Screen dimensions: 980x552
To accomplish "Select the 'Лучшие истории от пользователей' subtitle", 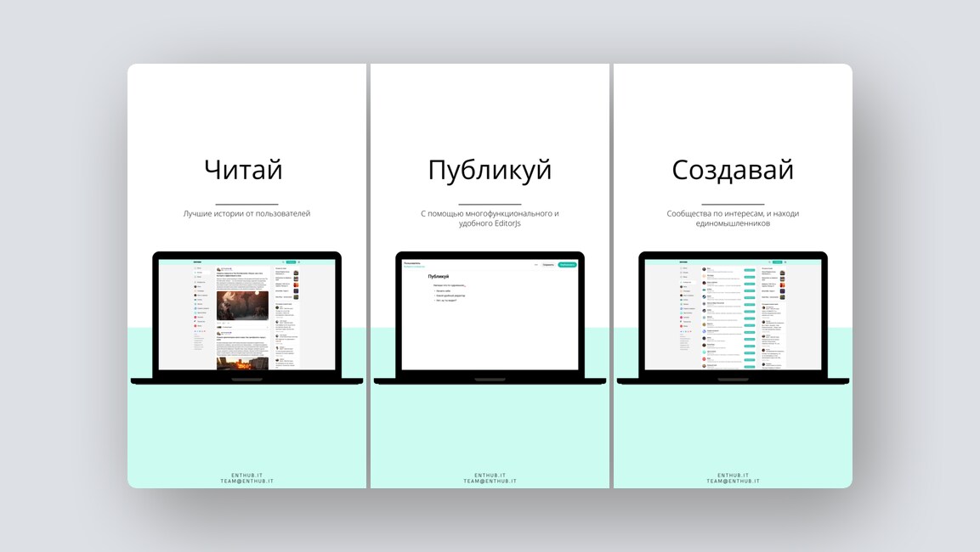I will tap(246, 213).
